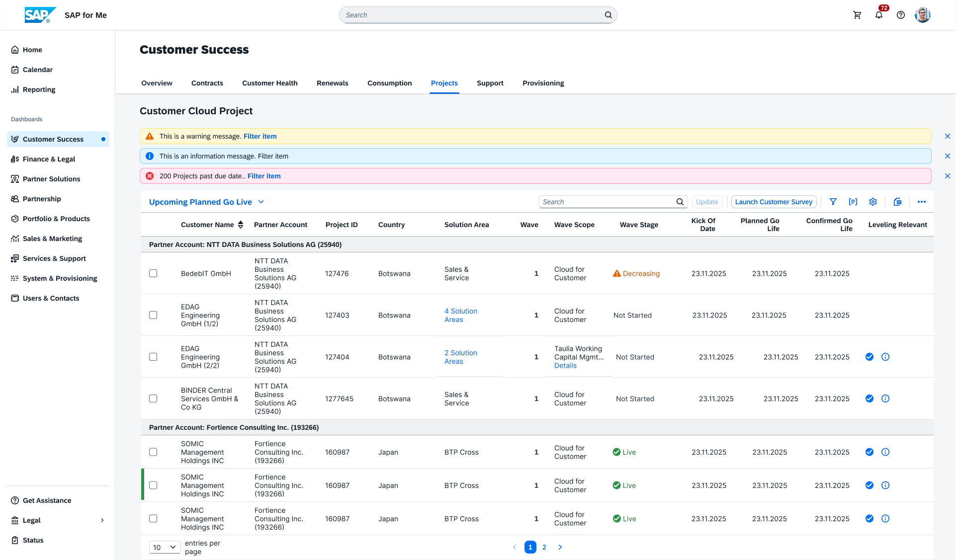Open table settings gear icon

tap(873, 202)
